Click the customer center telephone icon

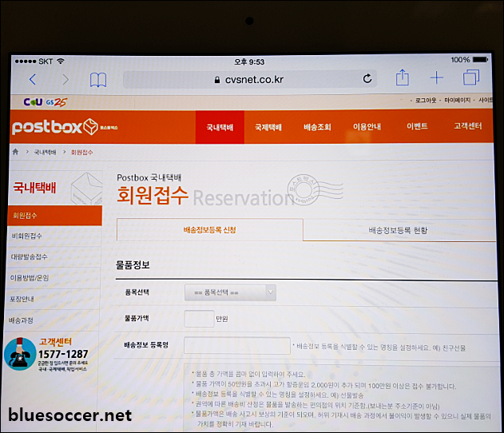pyautogui.click(x=20, y=354)
